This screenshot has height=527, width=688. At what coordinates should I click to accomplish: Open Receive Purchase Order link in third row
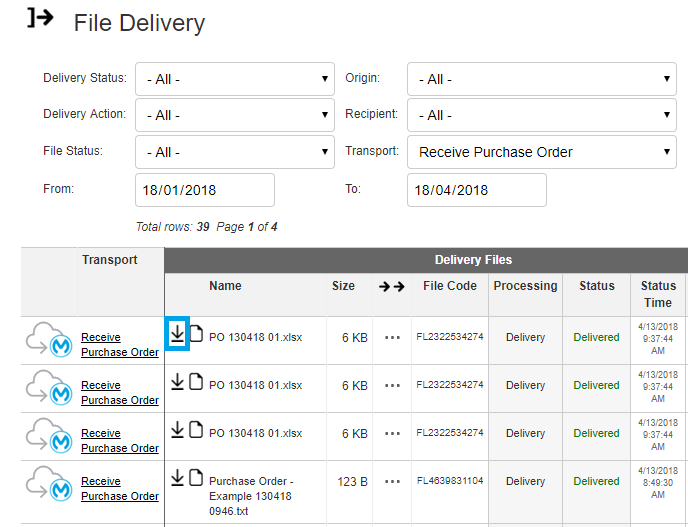pyautogui.click(x=119, y=441)
